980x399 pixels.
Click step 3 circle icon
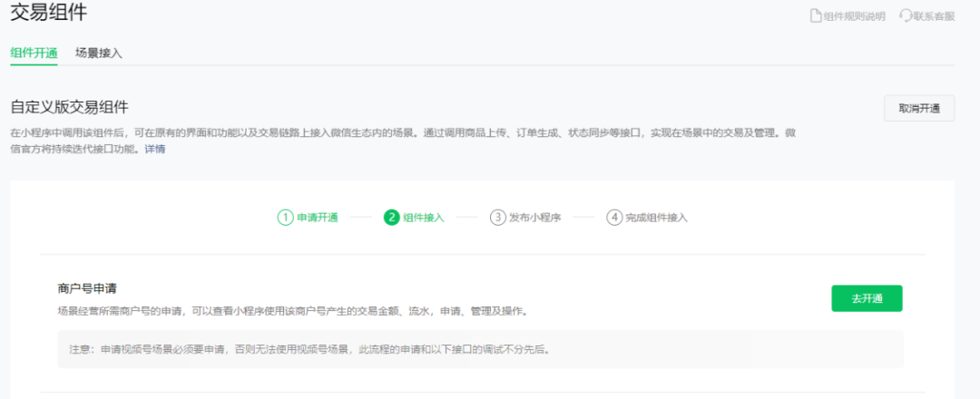pos(497,218)
